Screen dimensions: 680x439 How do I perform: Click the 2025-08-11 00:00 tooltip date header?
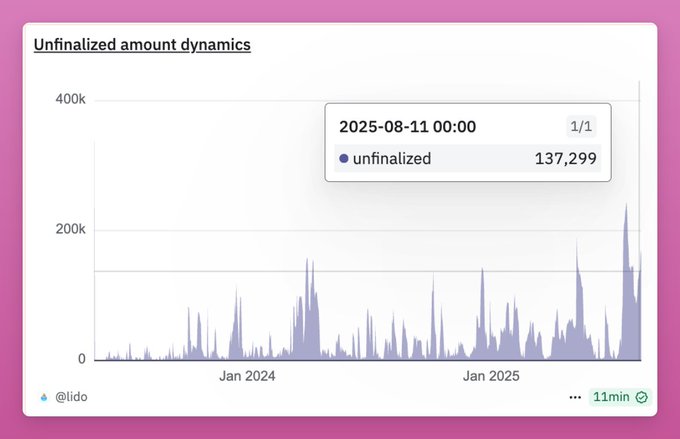[x=408, y=127]
